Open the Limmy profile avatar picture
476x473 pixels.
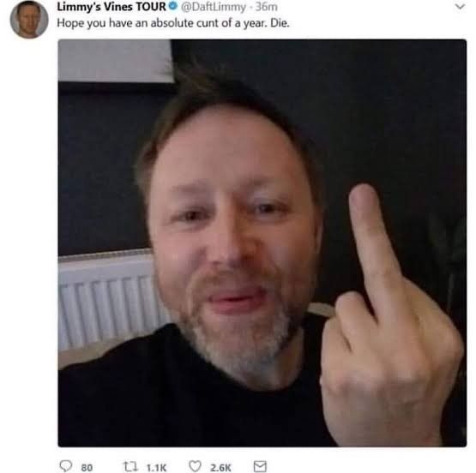[29, 20]
